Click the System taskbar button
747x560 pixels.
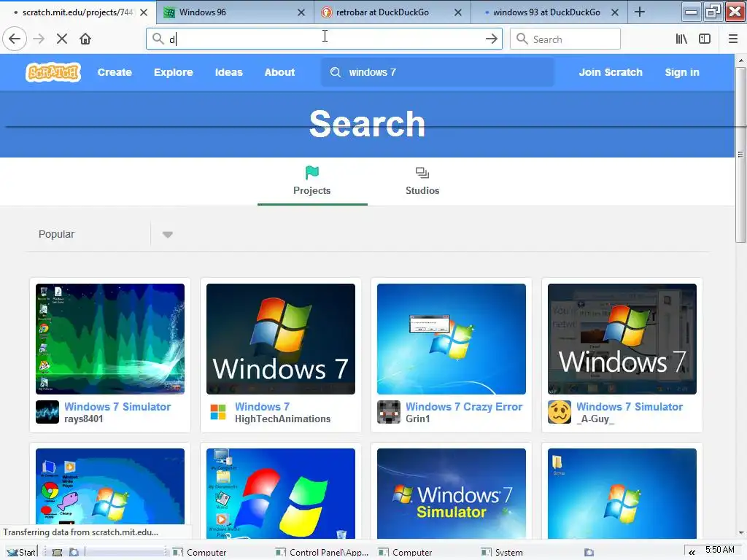503,553
